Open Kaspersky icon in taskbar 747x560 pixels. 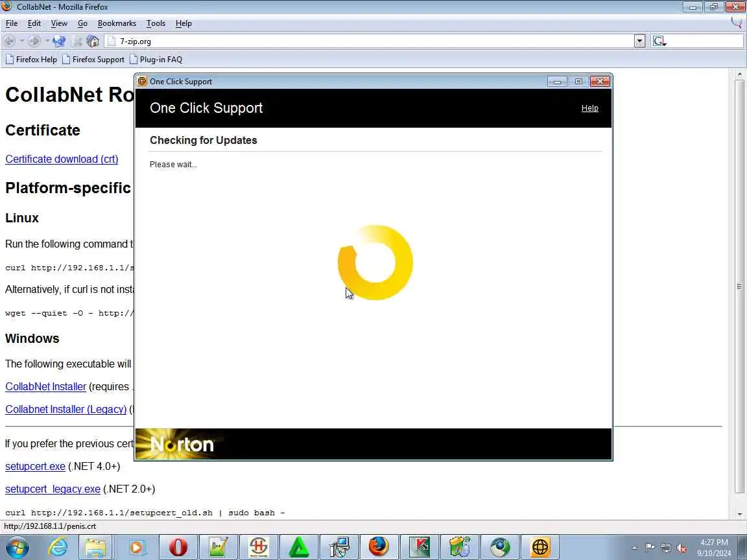(x=420, y=547)
